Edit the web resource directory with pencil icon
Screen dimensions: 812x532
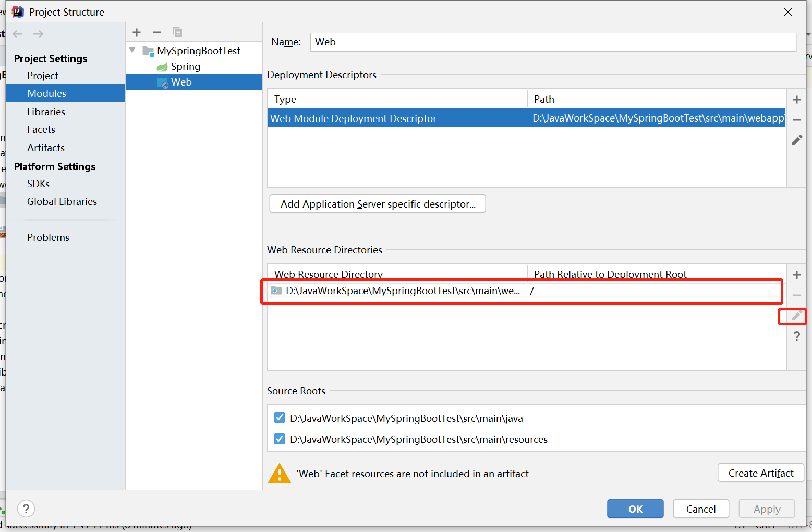[793, 316]
